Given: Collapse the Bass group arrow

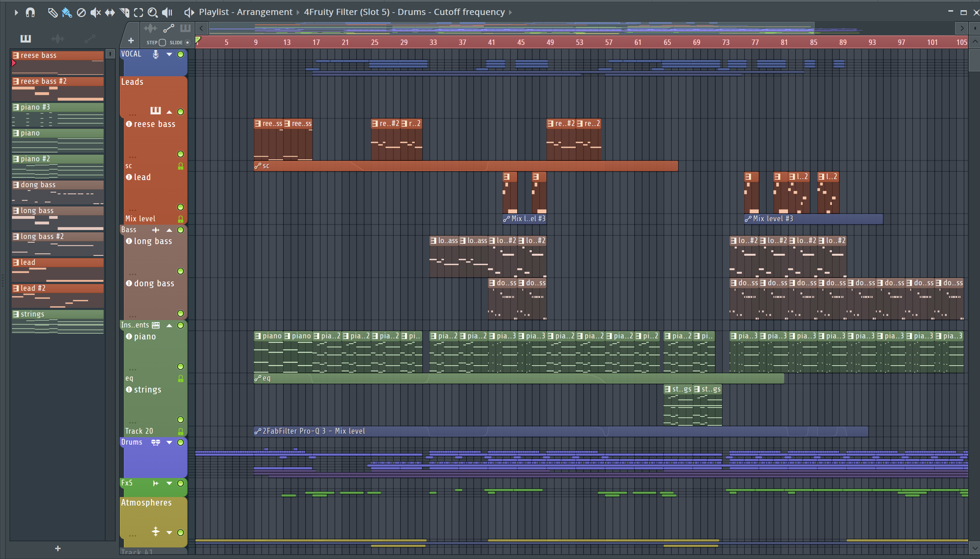Looking at the screenshot, I should (169, 230).
